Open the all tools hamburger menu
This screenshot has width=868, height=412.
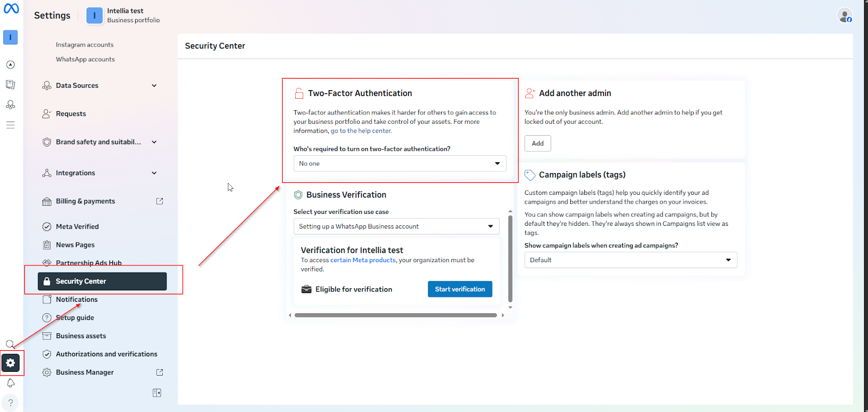tap(10, 125)
